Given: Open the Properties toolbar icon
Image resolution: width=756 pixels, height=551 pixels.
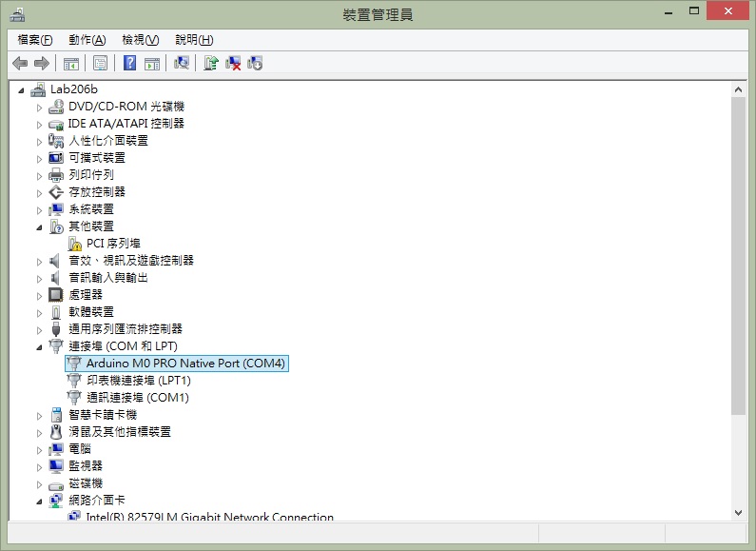Looking at the screenshot, I should point(100,63).
